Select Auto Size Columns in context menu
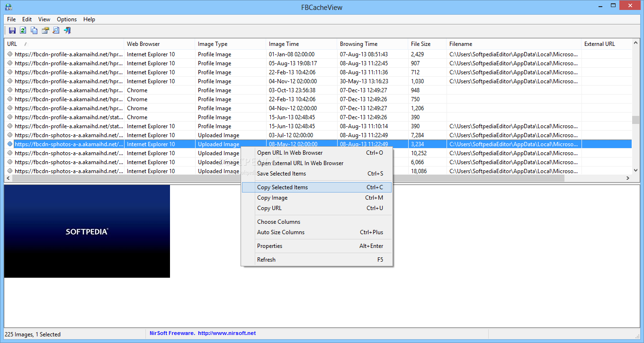The width and height of the screenshot is (644, 343). [317, 232]
